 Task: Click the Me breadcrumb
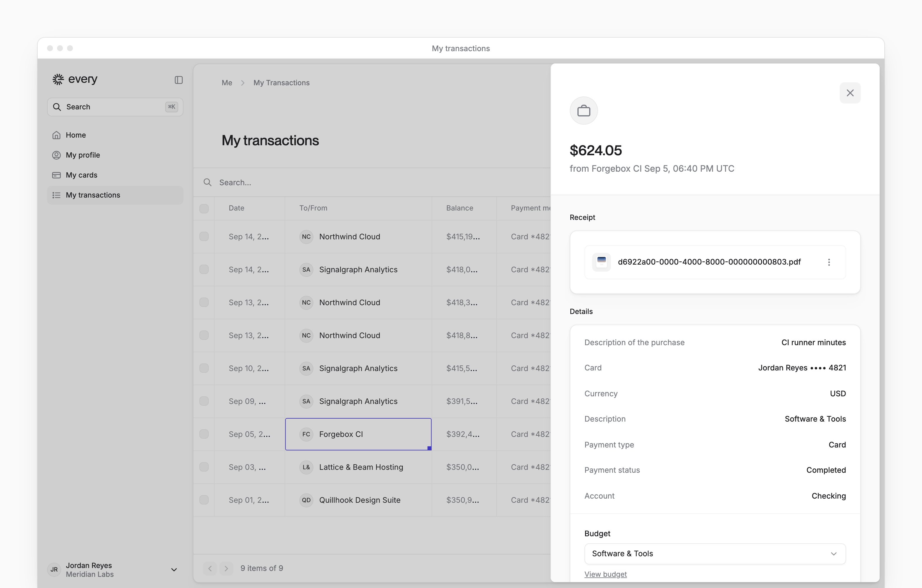click(x=227, y=83)
